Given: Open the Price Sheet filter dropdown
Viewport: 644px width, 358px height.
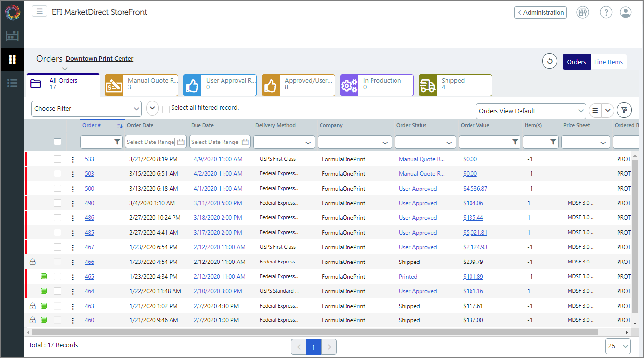Looking at the screenshot, I should (x=586, y=142).
